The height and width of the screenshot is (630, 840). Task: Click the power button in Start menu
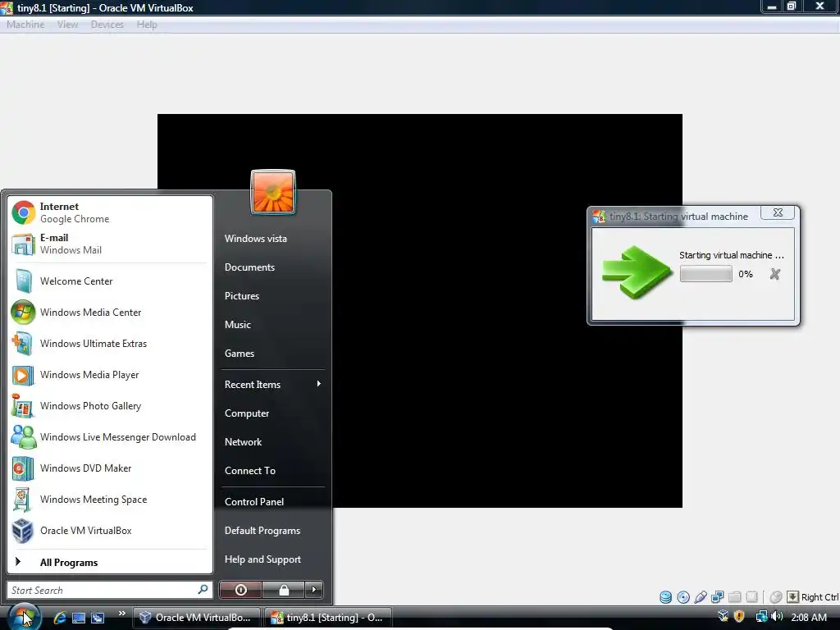pos(241,590)
